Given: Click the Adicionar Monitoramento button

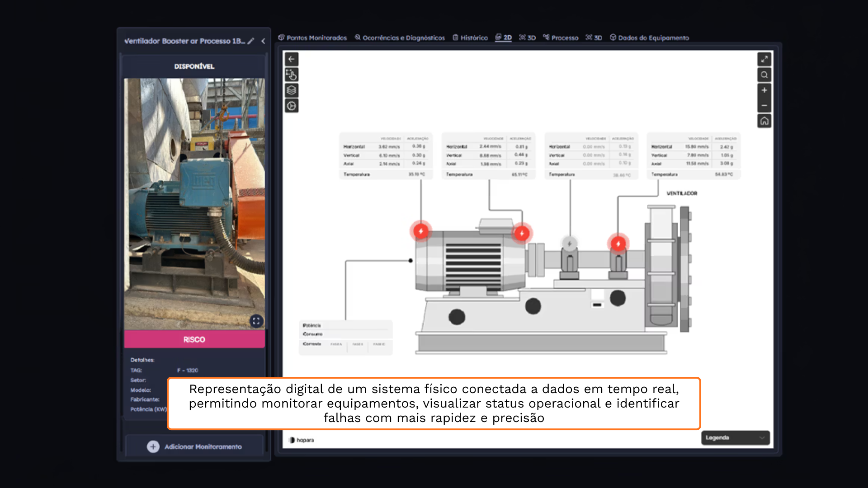Looking at the screenshot, I should tap(194, 446).
